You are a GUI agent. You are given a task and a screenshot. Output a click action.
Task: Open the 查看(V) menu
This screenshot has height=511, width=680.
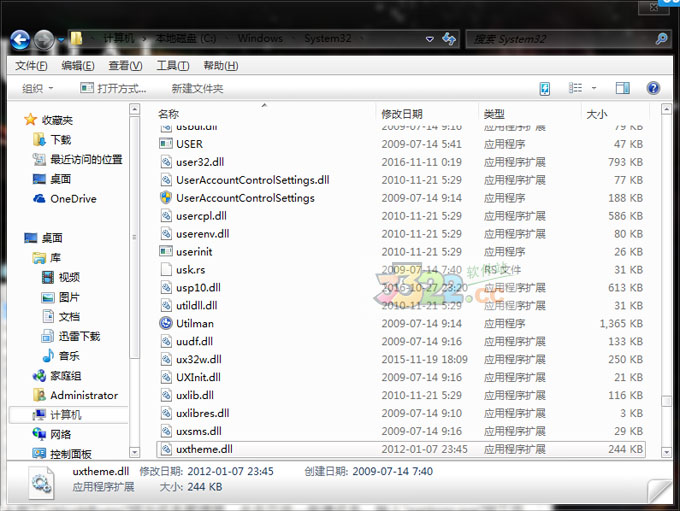click(x=125, y=66)
